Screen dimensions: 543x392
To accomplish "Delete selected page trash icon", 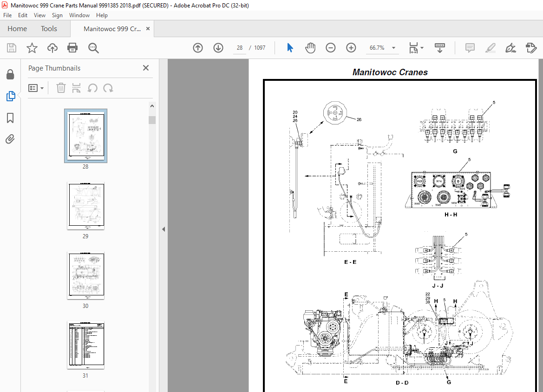I will (x=61, y=88).
